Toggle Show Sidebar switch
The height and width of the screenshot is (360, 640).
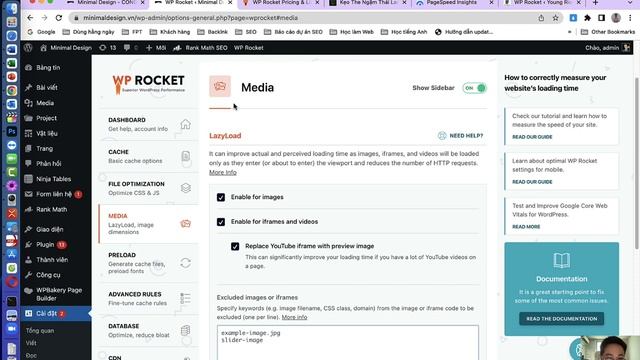point(475,88)
